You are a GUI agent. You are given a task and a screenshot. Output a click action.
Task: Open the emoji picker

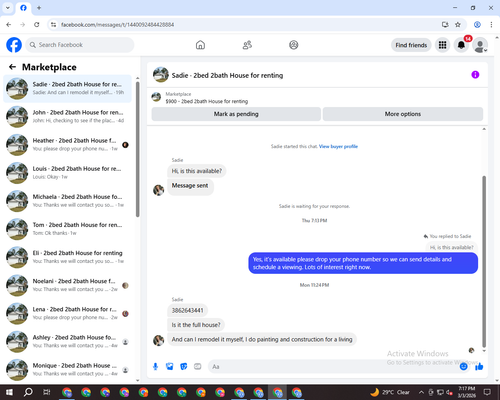pyautogui.click(x=463, y=367)
